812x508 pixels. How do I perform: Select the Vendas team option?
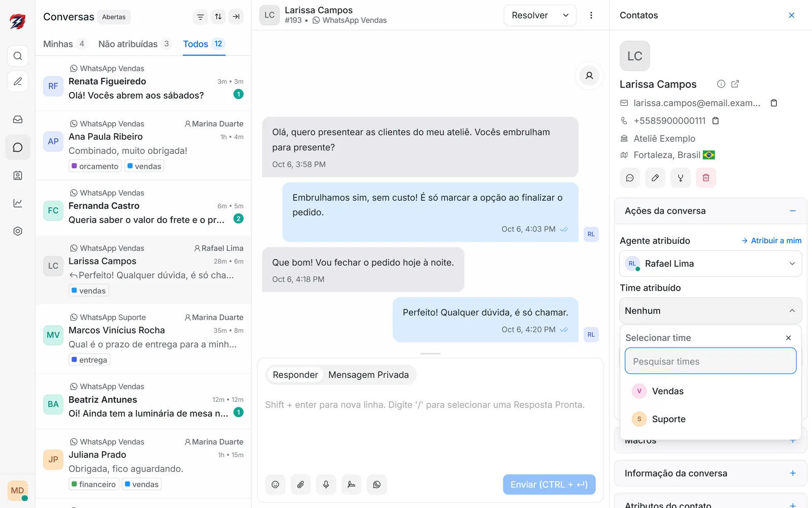(710, 391)
